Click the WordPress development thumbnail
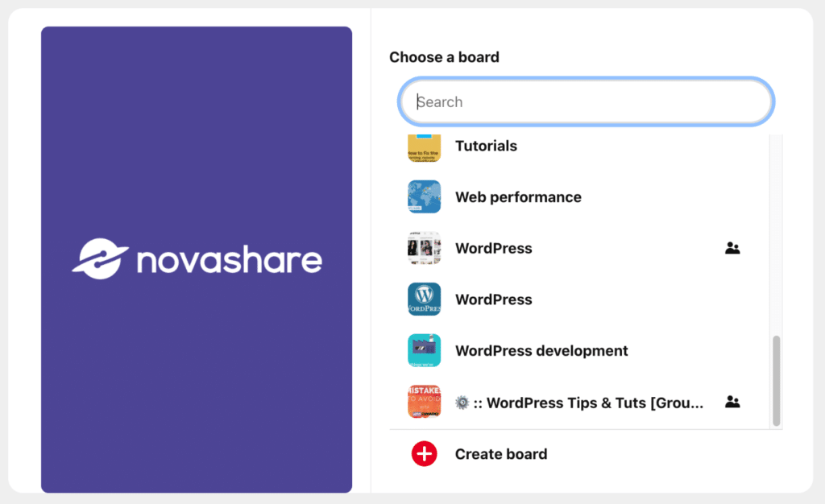Image resolution: width=825 pixels, height=504 pixels. point(424,350)
